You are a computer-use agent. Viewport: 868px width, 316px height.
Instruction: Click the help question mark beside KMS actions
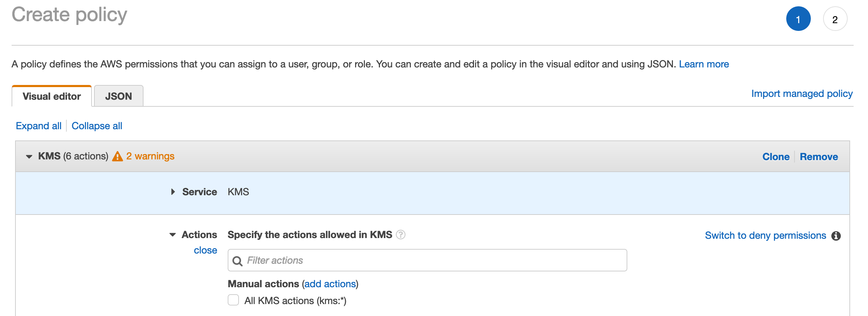click(400, 235)
